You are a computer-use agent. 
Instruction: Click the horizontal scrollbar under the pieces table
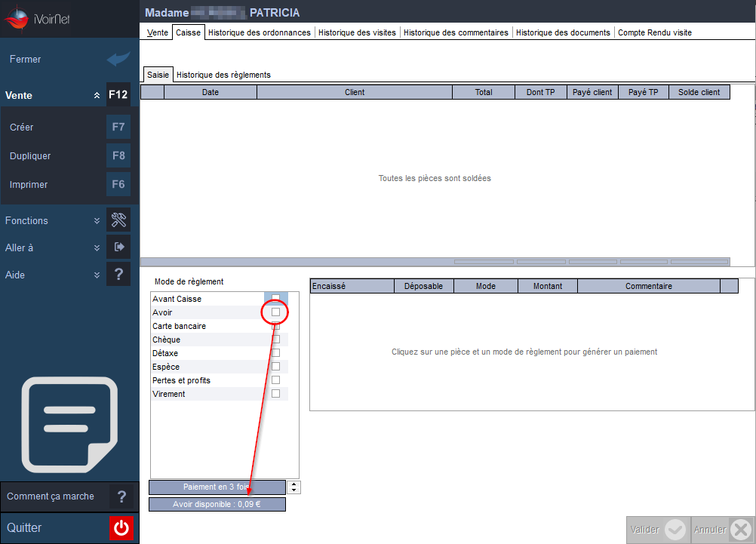[x=435, y=262]
